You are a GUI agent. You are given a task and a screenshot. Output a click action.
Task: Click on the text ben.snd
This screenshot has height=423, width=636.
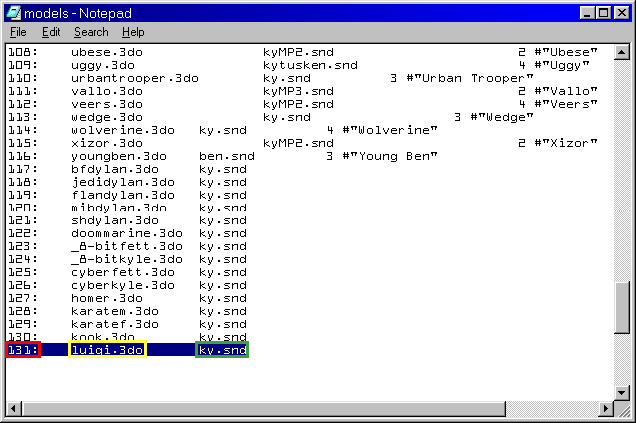[x=227, y=156]
